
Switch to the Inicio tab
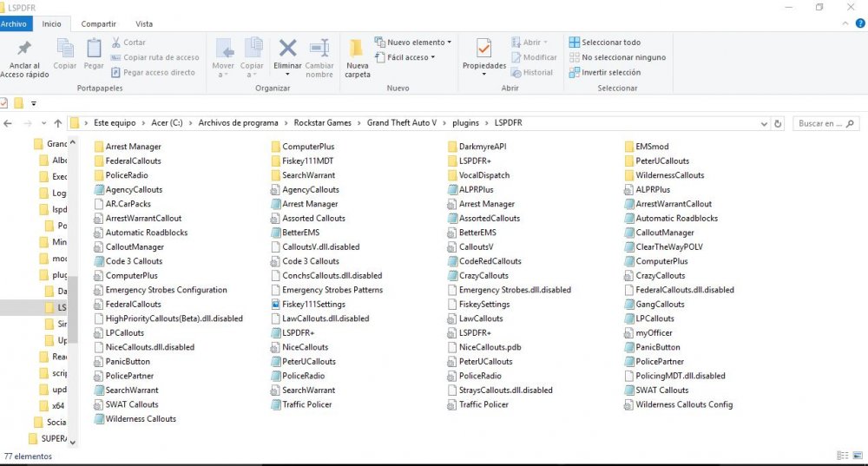click(51, 23)
